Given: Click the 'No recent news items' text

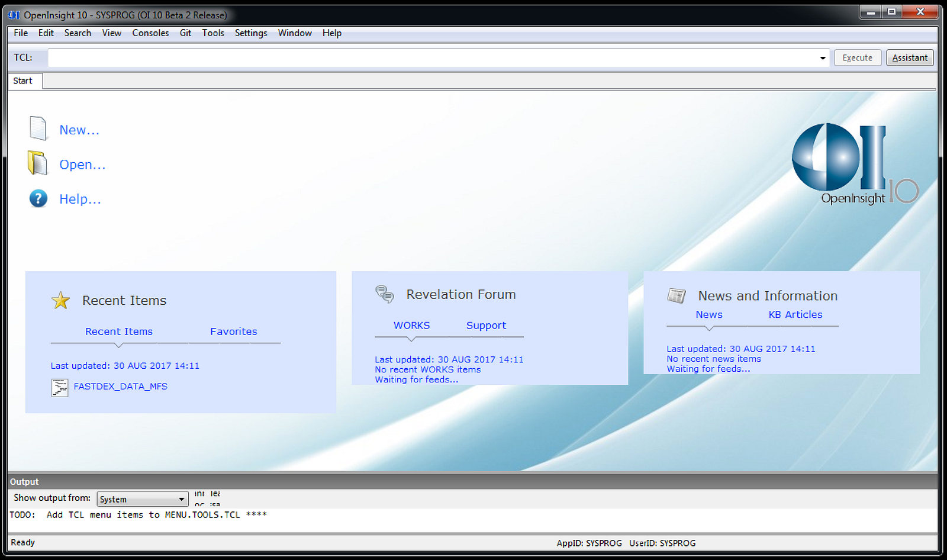Looking at the screenshot, I should coord(714,359).
